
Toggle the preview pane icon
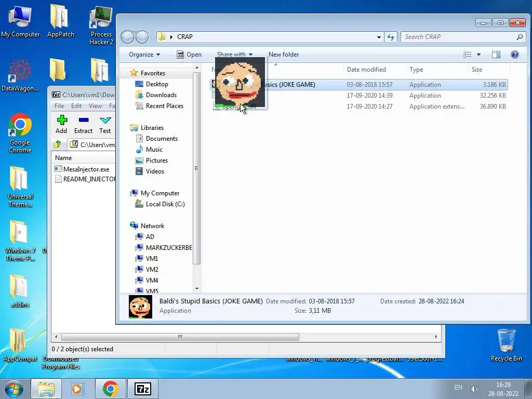(496, 54)
